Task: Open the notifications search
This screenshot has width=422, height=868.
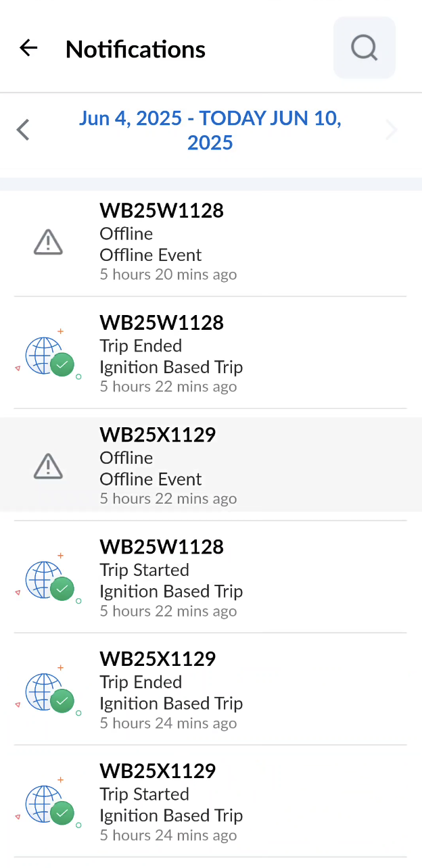Action: tap(364, 48)
